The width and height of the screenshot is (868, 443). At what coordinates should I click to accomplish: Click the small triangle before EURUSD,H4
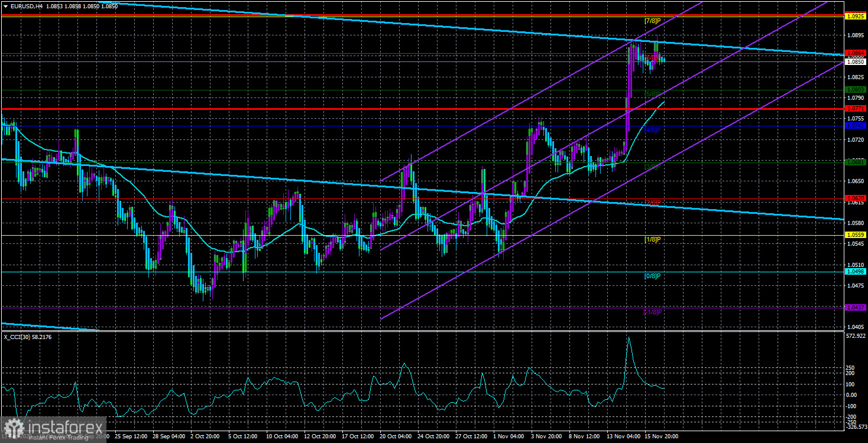5,6
